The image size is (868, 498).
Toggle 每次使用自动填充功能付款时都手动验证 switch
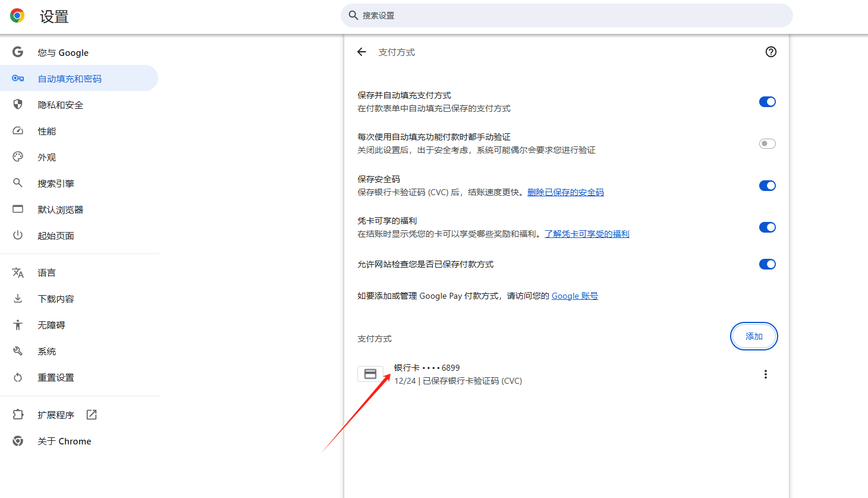tap(768, 143)
